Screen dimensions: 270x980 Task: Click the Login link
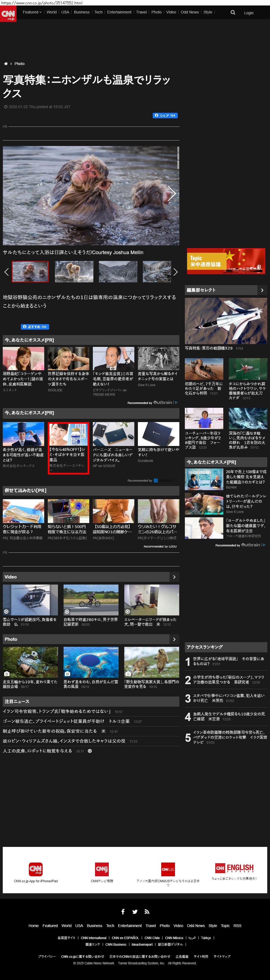pyautogui.click(x=249, y=13)
